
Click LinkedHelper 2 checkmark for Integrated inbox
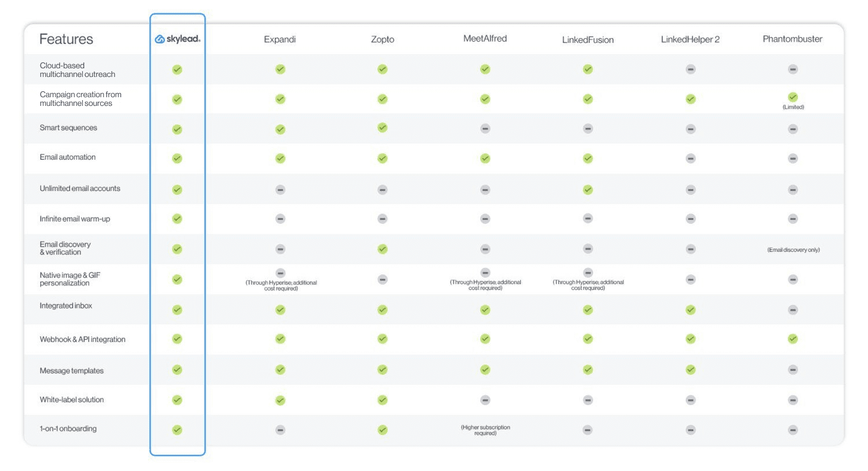coord(690,310)
